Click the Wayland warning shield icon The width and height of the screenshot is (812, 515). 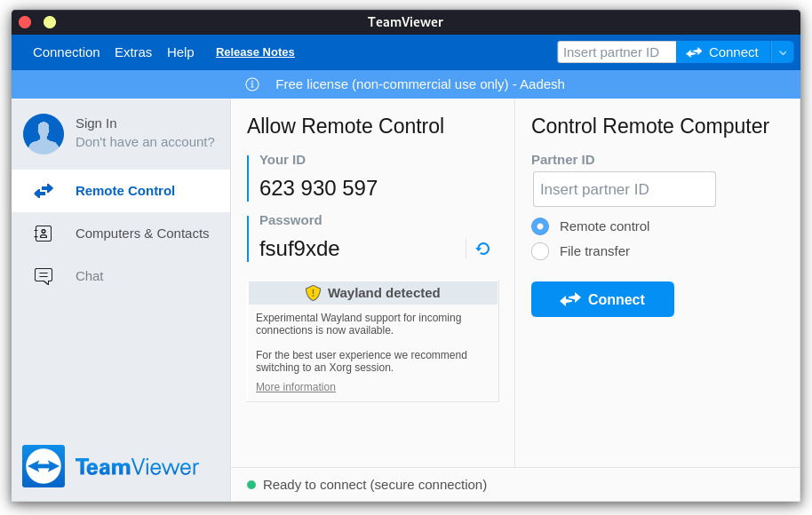[x=313, y=293]
